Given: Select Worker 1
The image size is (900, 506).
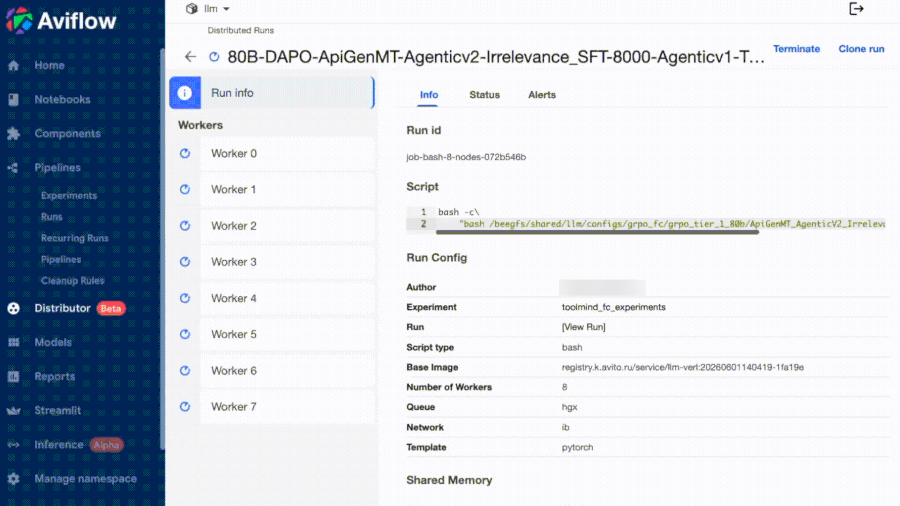Looking at the screenshot, I should [x=288, y=189].
